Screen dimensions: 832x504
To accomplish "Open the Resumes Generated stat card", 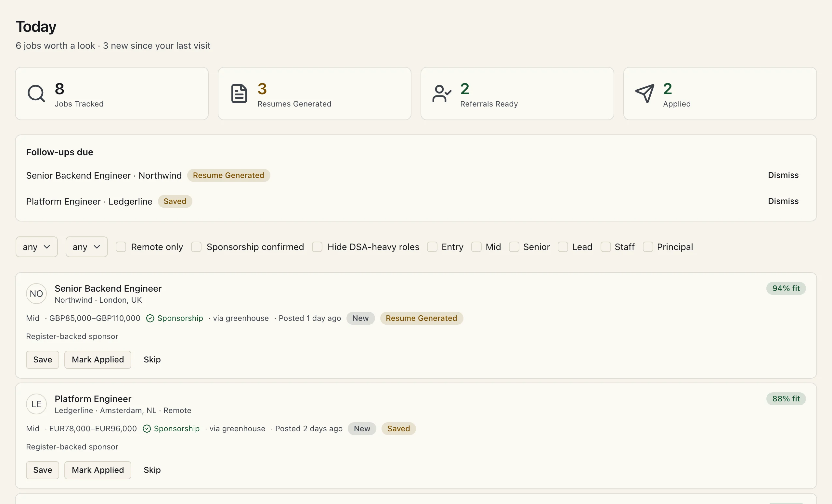I will point(314,94).
